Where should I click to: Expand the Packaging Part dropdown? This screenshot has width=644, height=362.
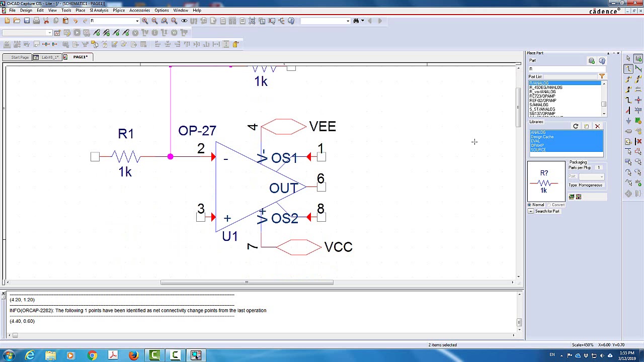(x=602, y=176)
